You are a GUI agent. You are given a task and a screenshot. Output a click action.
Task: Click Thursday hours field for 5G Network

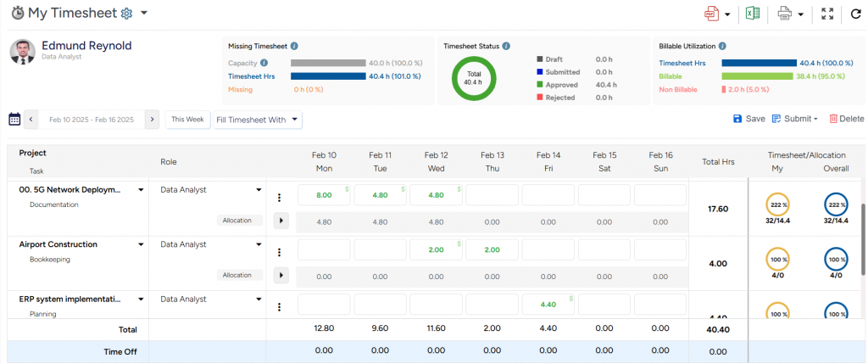[x=492, y=195]
